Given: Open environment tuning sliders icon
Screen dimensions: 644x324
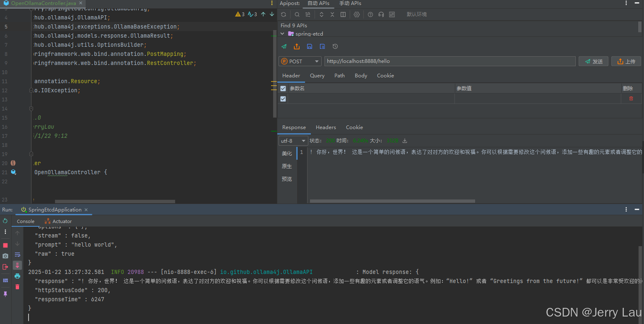Looking at the screenshot, I should pos(392,14).
